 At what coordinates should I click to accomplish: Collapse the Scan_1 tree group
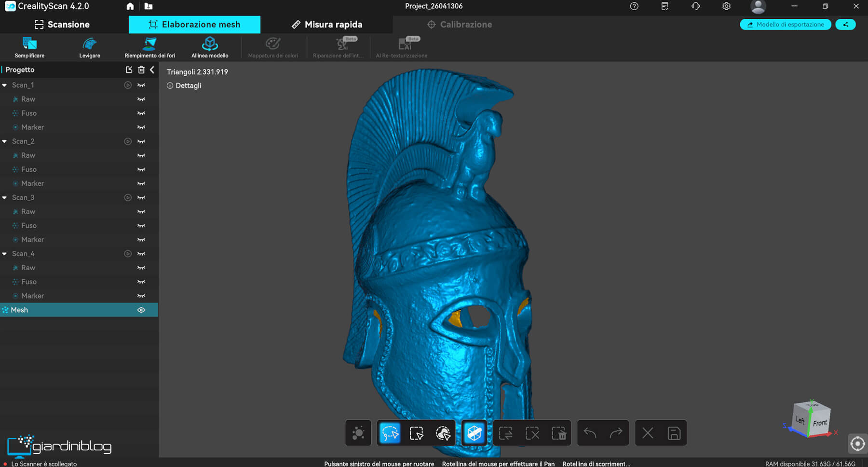pyautogui.click(x=5, y=85)
